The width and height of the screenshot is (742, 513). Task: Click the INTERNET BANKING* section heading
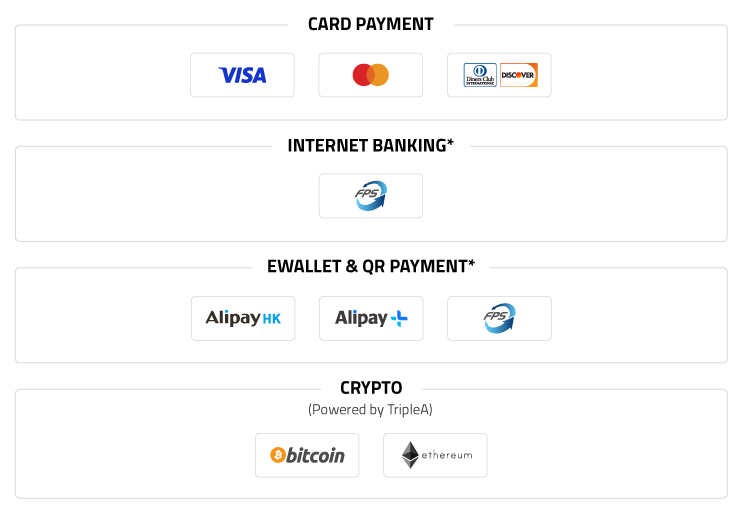point(371,146)
